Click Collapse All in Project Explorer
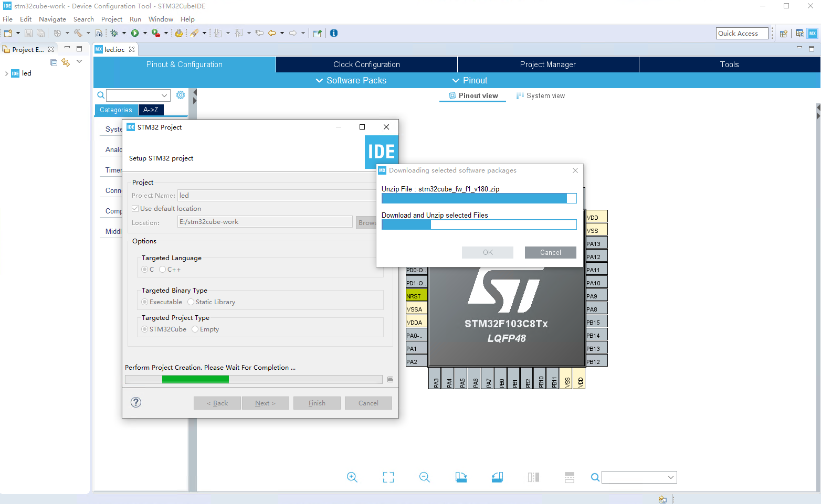821x504 pixels. 54,62
